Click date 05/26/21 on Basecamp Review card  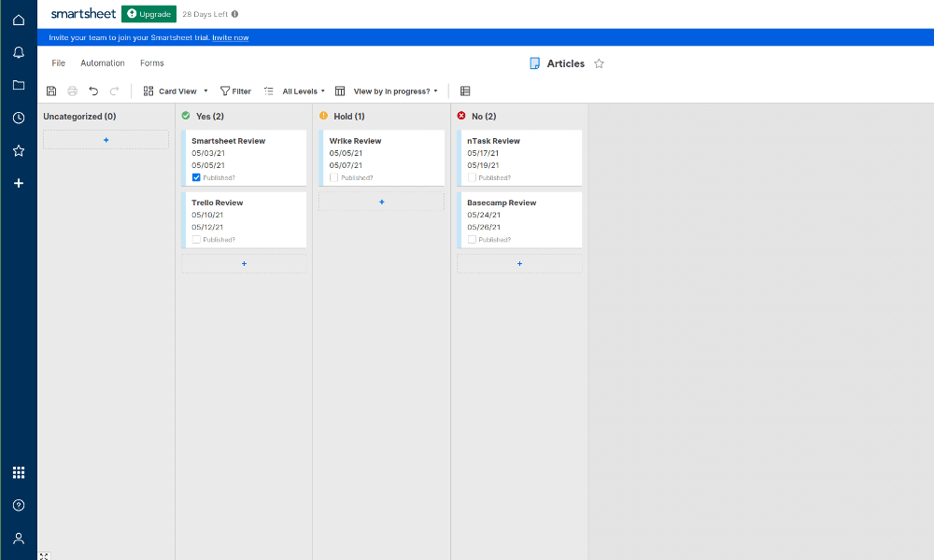pyautogui.click(x=484, y=227)
